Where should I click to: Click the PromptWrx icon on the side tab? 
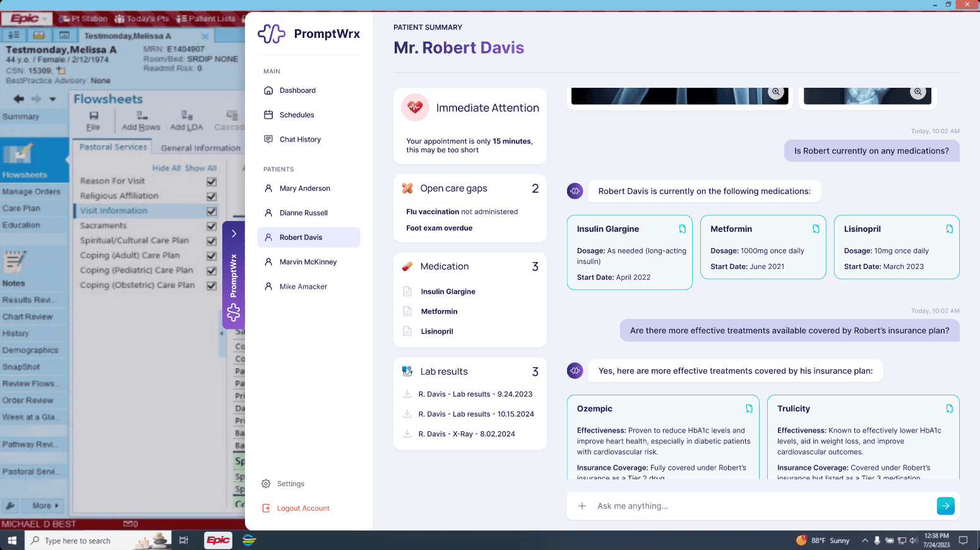pos(234,312)
